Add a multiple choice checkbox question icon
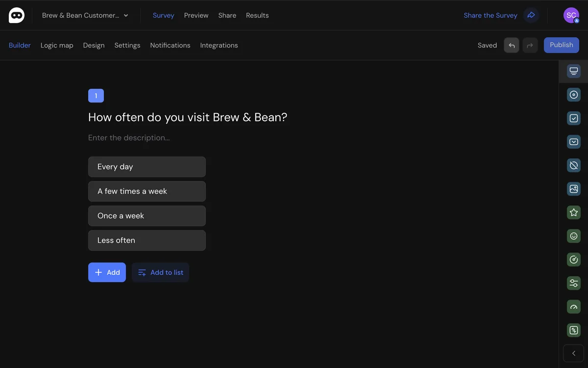The image size is (588, 368). point(574,118)
